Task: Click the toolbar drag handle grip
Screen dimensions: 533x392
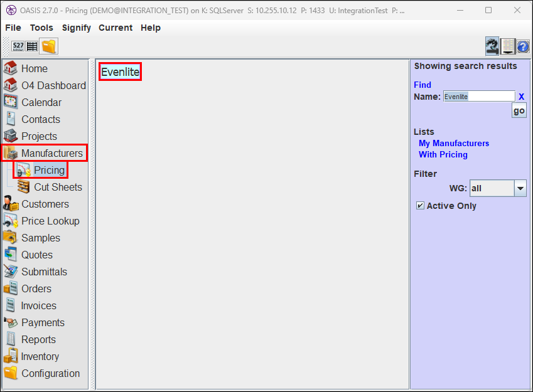Action: [6, 46]
